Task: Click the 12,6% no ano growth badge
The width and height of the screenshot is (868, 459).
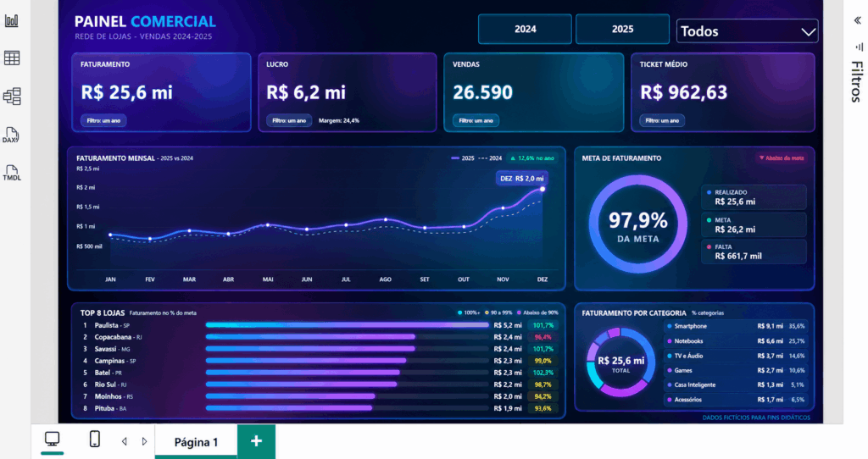Action: coord(532,158)
